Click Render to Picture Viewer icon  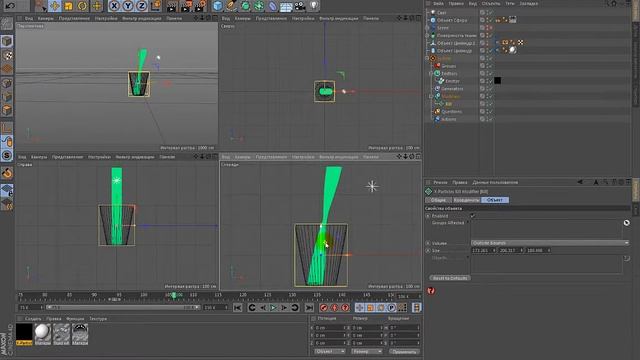[186, 6]
